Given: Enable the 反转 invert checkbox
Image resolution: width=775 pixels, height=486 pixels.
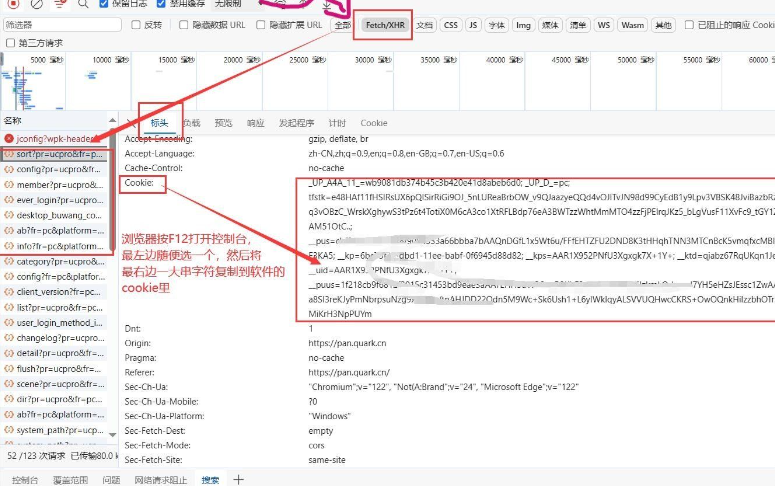Looking at the screenshot, I should click(x=136, y=25).
